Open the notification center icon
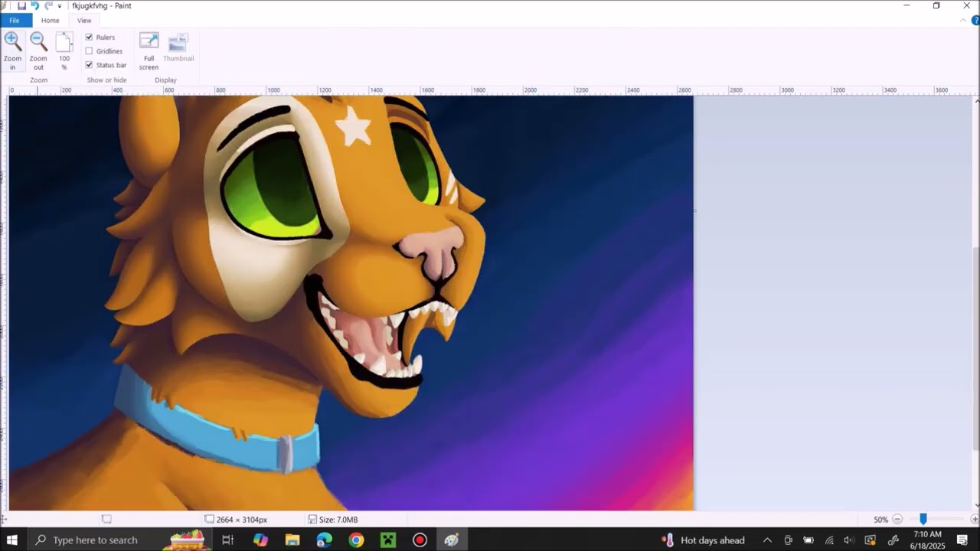Viewport: 980px width, 551px height. coord(963,540)
